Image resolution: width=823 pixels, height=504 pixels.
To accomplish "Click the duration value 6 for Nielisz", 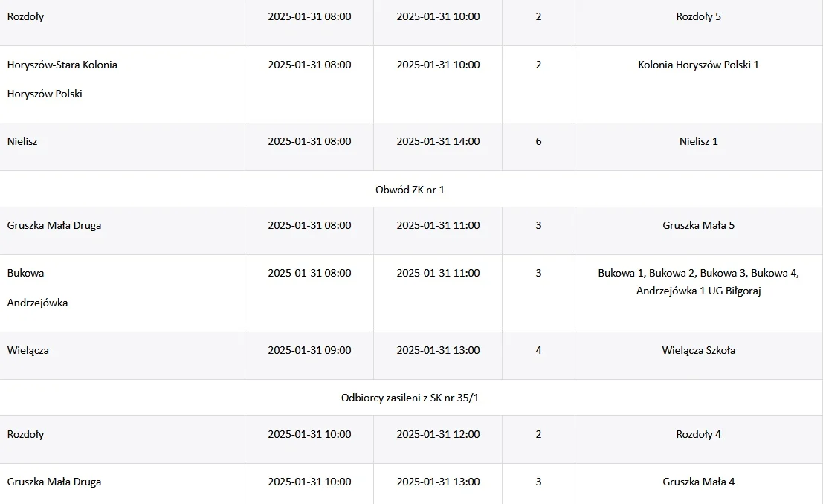I will [x=538, y=141].
